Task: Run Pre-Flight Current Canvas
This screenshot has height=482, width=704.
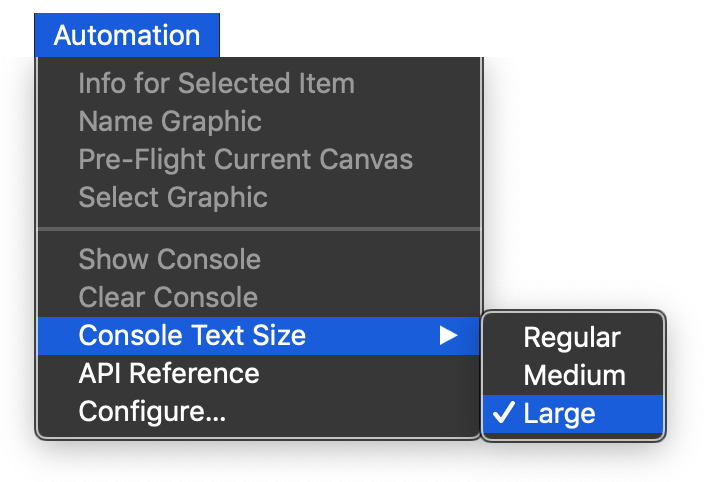Action: pos(245,159)
